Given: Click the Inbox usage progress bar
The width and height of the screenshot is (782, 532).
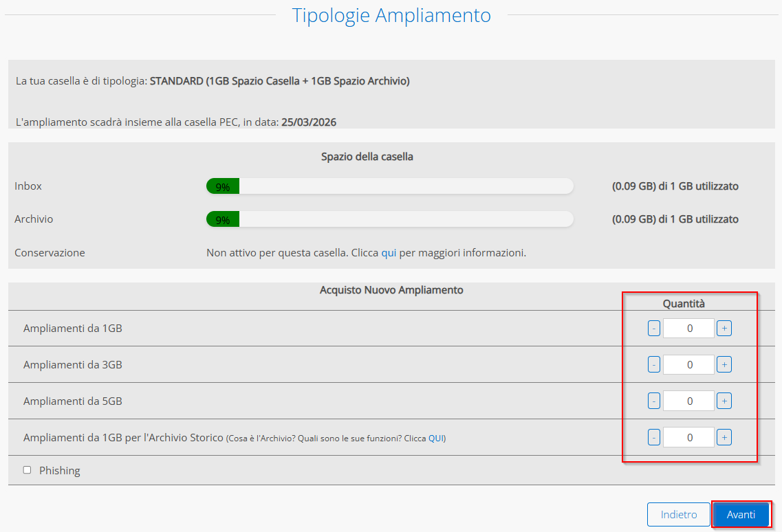Looking at the screenshot, I should point(389,186).
